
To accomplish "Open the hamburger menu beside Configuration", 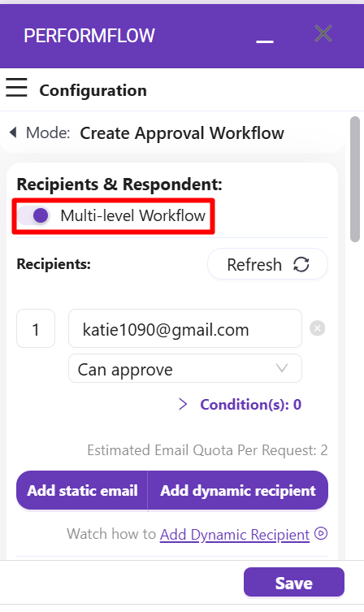I will point(16,87).
